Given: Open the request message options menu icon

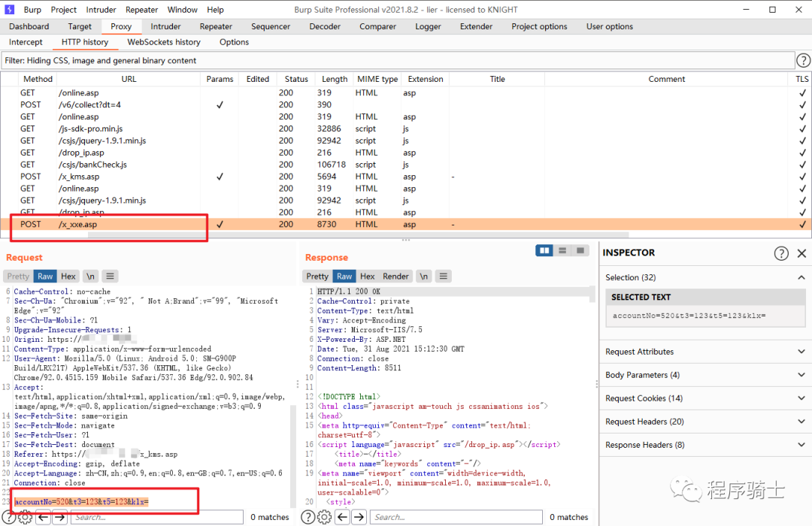Looking at the screenshot, I should tap(110, 277).
